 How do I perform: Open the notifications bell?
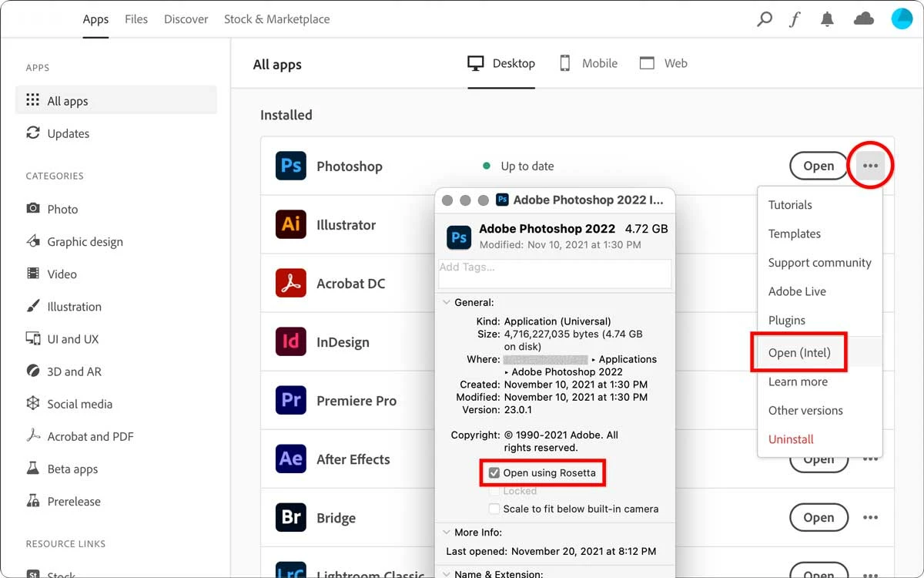click(x=828, y=19)
